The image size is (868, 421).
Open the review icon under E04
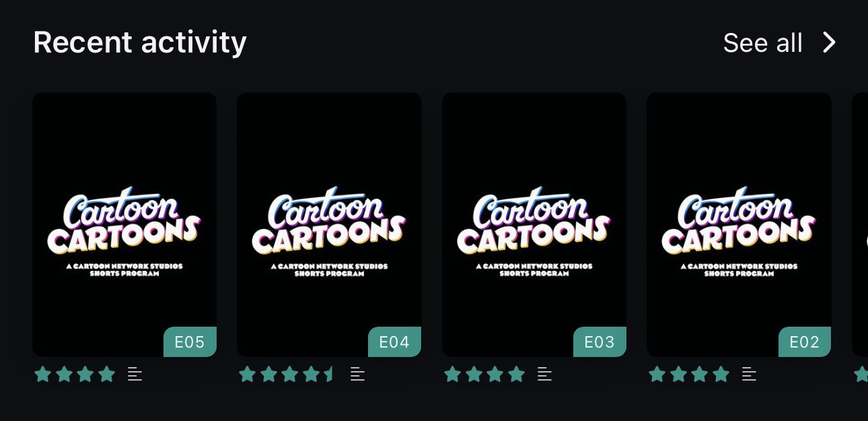tap(358, 375)
